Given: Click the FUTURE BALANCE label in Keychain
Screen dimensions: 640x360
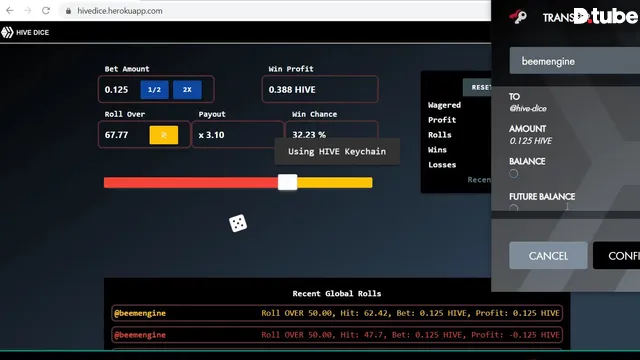Looking at the screenshot, I should 542,197.
